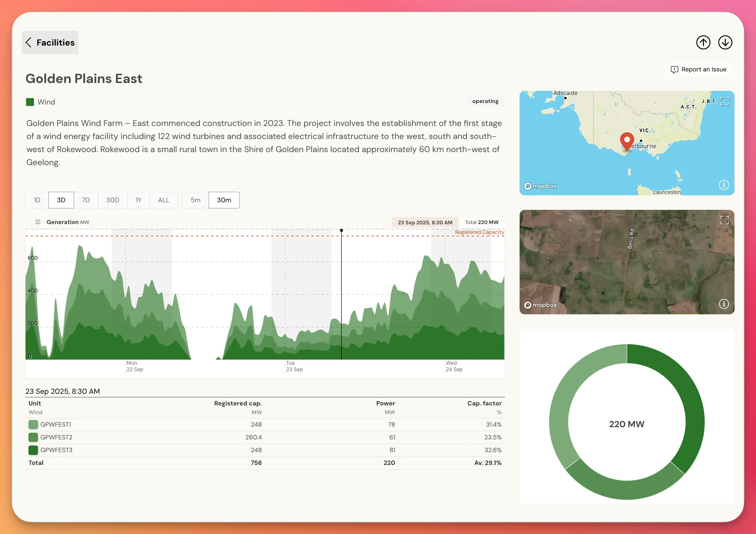Select the ALL time range
756x534 pixels.
pos(164,200)
